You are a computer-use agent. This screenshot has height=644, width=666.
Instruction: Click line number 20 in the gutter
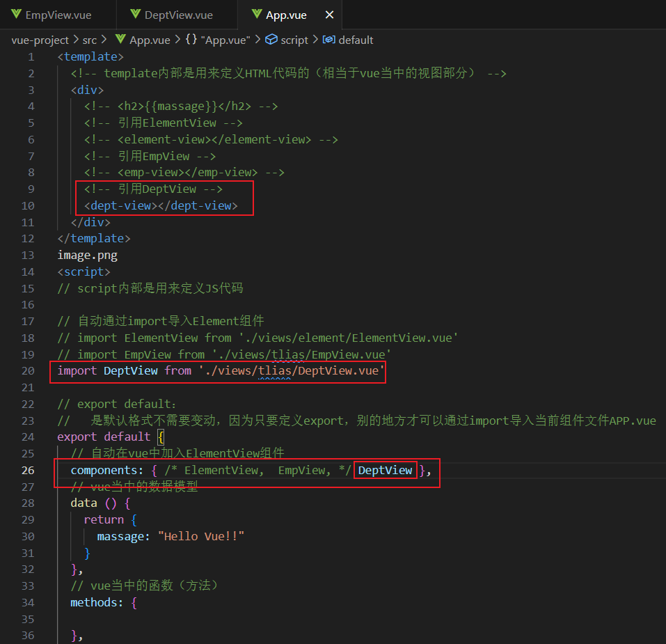(28, 370)
